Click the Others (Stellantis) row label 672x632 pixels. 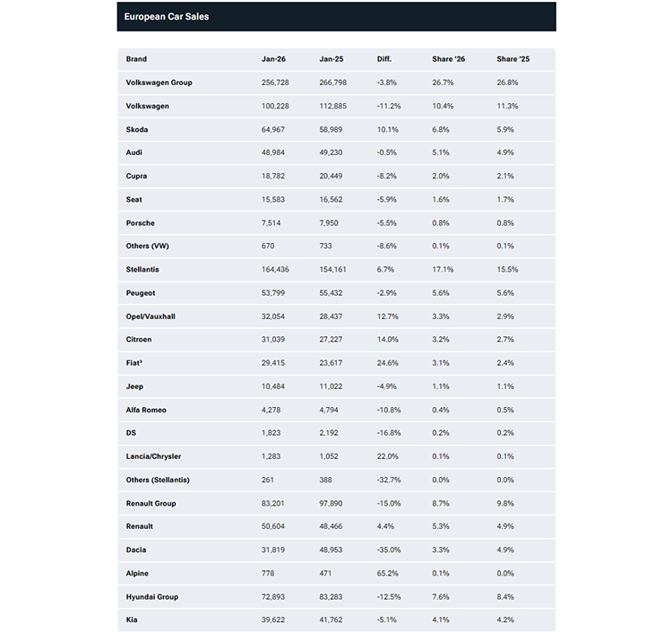click(159, 480)
